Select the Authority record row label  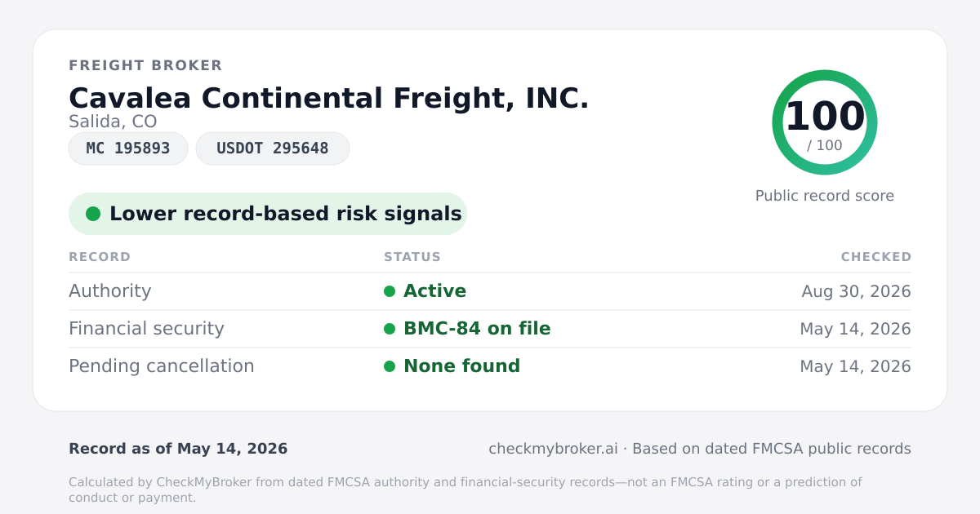point(110,291)
